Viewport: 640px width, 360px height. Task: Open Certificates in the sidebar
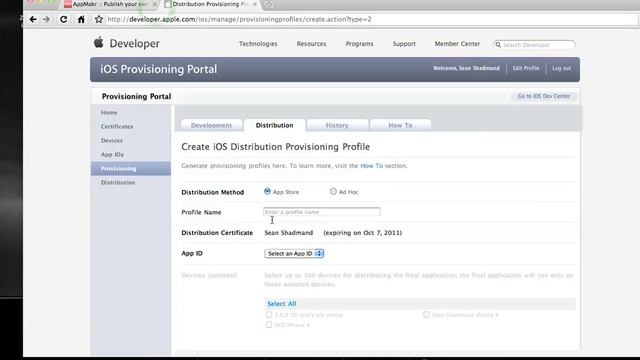click(117, 127)
